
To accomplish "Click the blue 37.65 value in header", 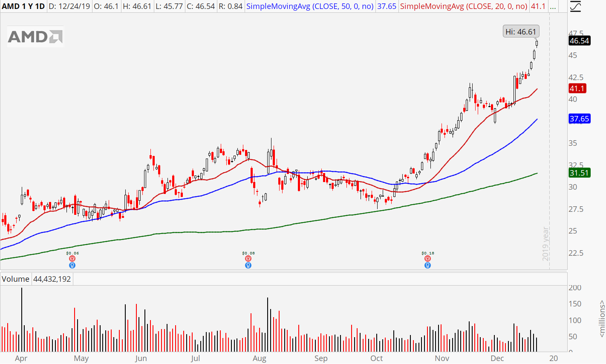I will point(387,6).
